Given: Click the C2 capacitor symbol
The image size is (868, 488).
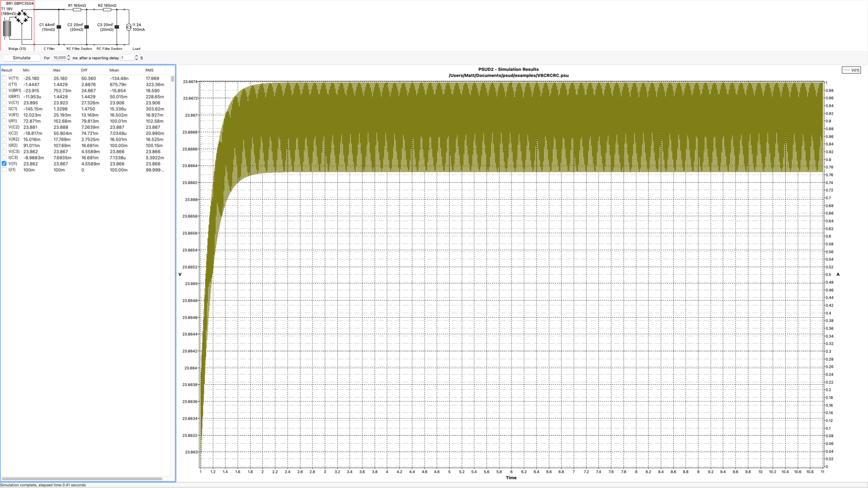Looking at the screenshot, I should (x=87, y=27).
